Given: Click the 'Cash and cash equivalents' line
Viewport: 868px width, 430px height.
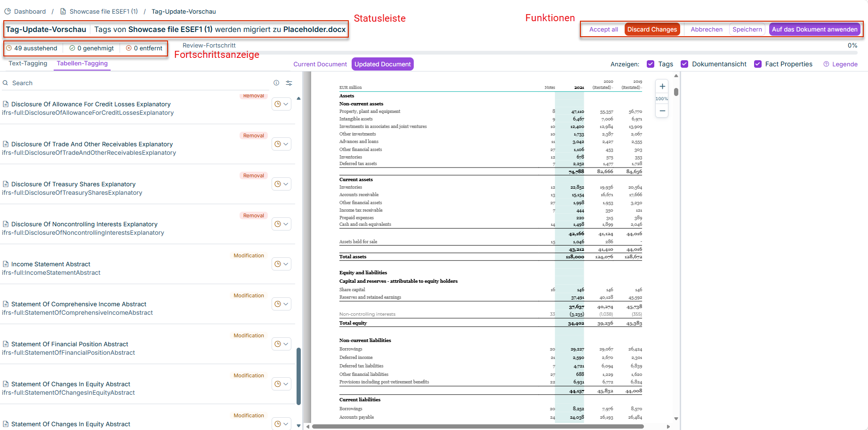Looking at the screenshot, I should [365, 224].
